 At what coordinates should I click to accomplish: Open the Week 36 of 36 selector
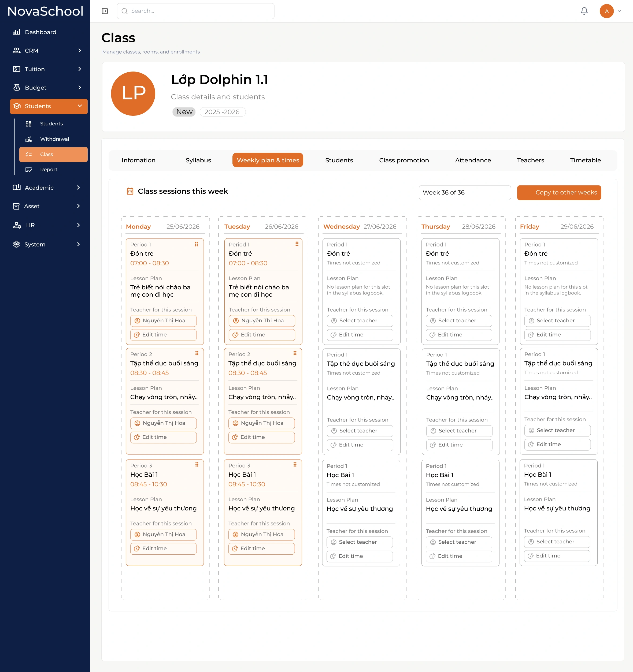point(465,193)
